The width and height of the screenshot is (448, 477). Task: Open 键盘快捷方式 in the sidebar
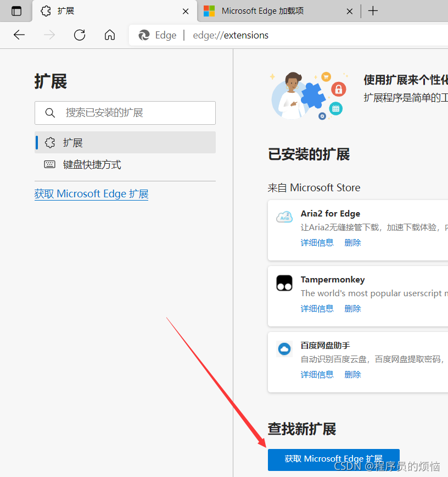click(x=92, y=164)
